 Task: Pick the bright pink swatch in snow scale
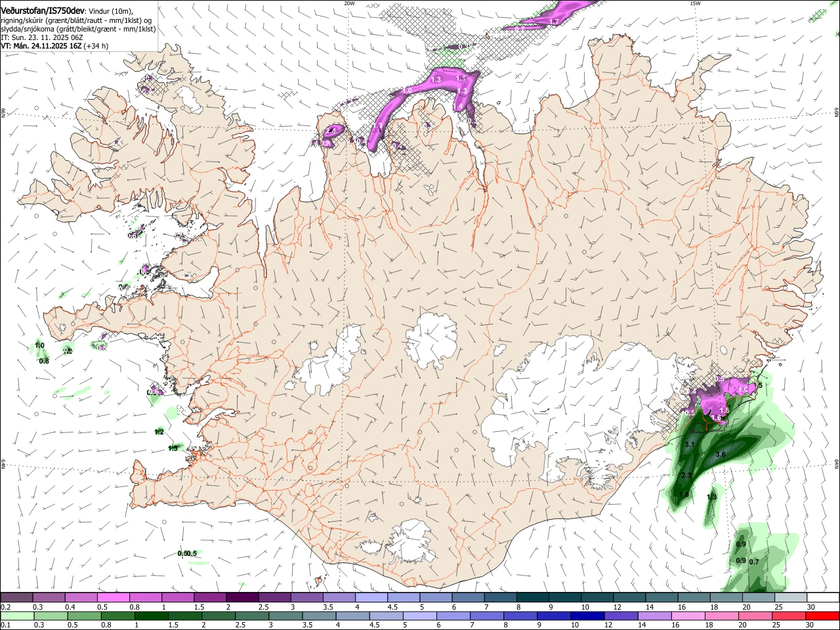(x=113, y=598)
